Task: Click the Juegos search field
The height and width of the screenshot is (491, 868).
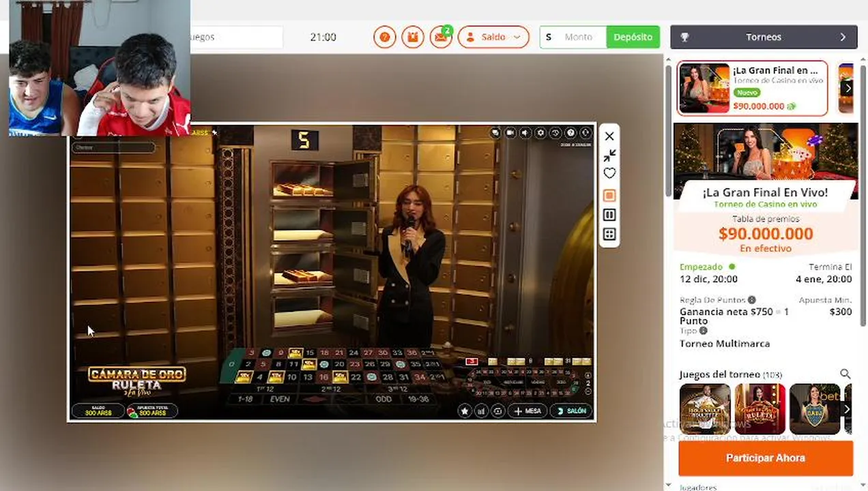Action: [x=235, y=37]
